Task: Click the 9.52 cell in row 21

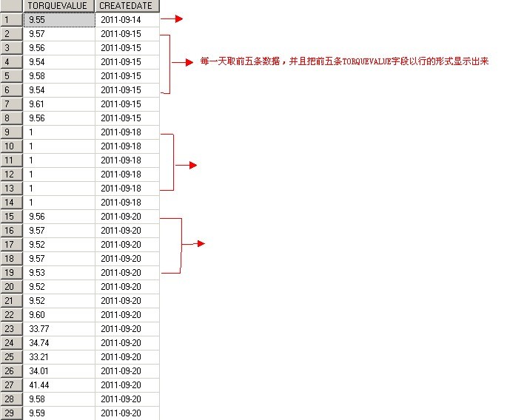Action: [59, 301]
